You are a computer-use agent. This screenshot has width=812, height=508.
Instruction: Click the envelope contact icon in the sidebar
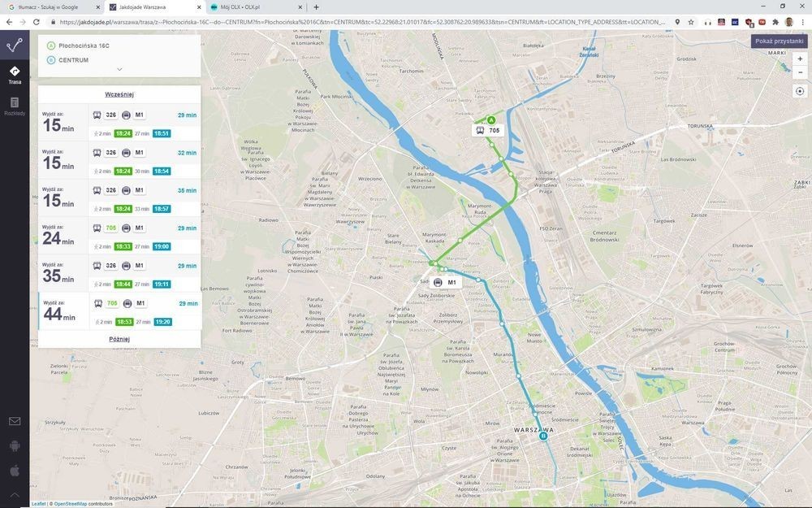point(15,421)
